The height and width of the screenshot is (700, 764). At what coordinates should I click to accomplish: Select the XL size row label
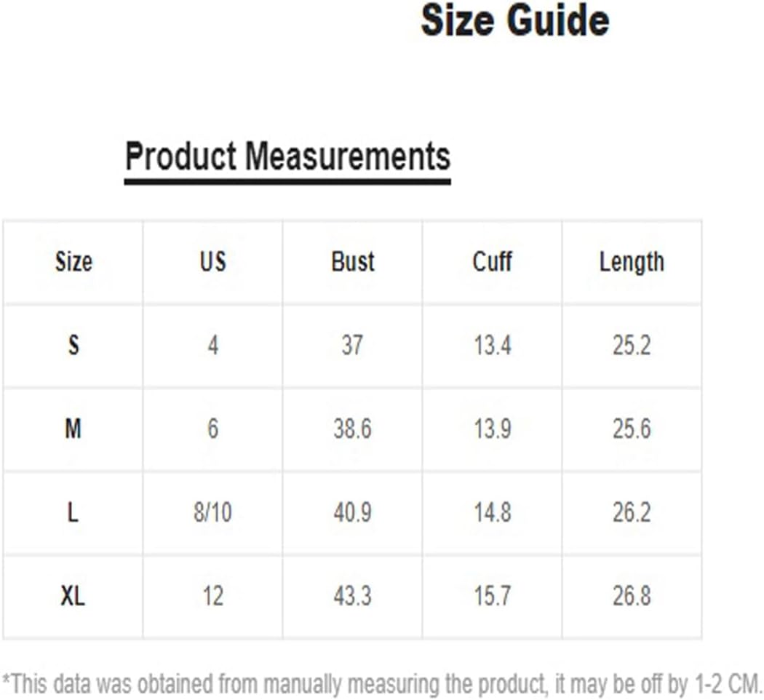click(x=73, y=597)
